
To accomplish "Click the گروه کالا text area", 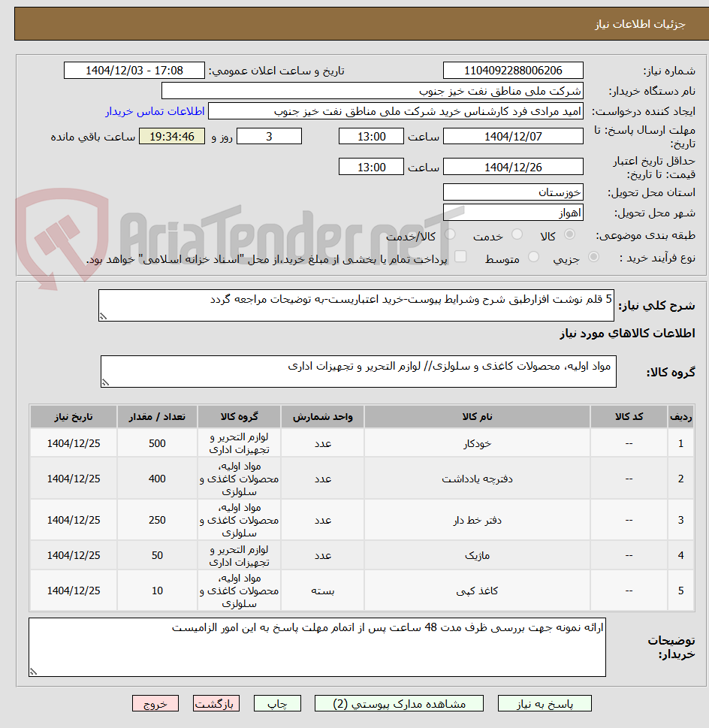I will pyautogui.click(x=358, y=371).
